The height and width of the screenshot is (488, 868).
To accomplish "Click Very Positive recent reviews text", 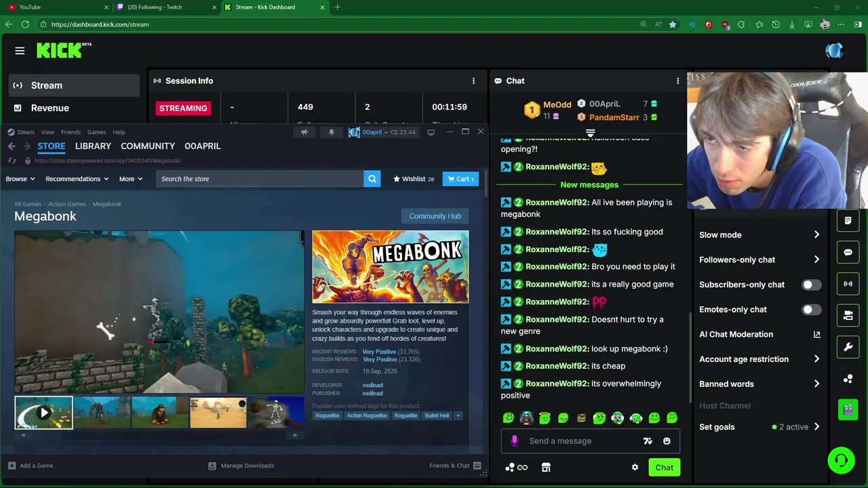I will click(x=379, y=352).
